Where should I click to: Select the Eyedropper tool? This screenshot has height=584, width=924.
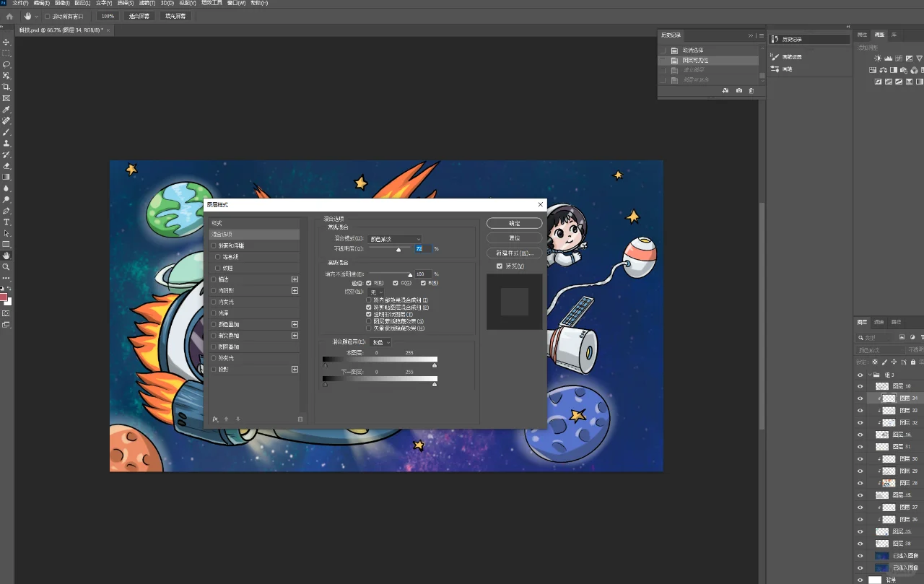point(6,109)
